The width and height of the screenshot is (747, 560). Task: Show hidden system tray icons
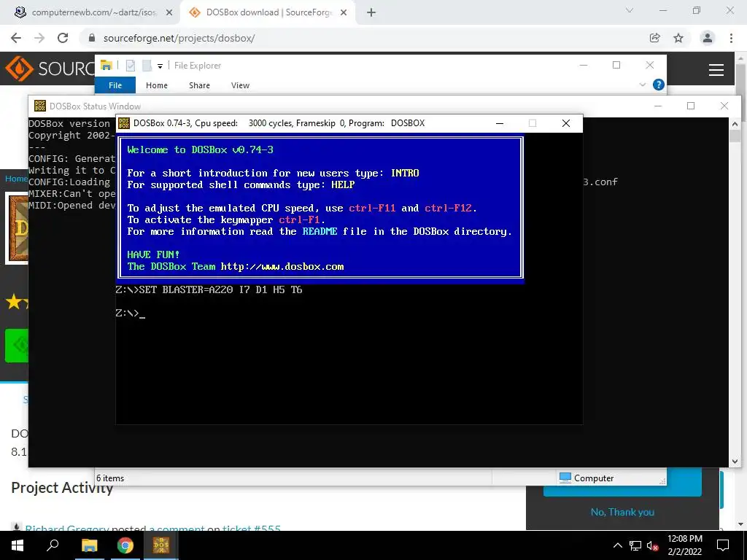(617, 545)
